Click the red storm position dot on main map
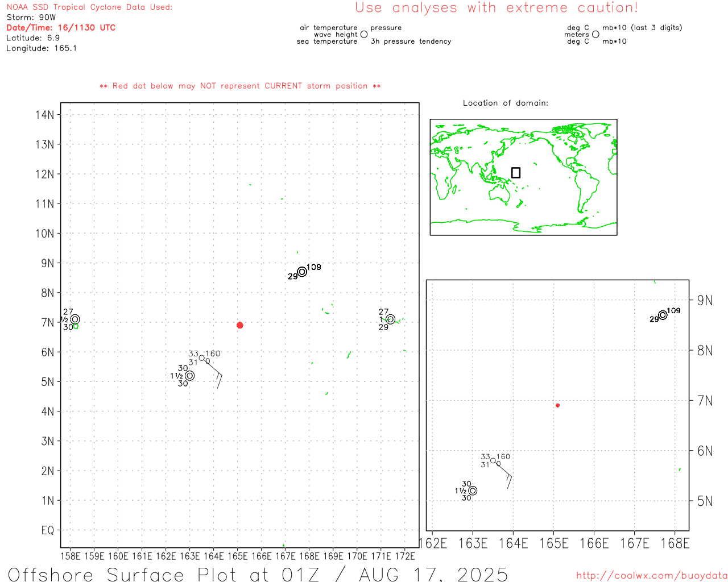Screen dimensions: 728x582 (x=239, y=325)
